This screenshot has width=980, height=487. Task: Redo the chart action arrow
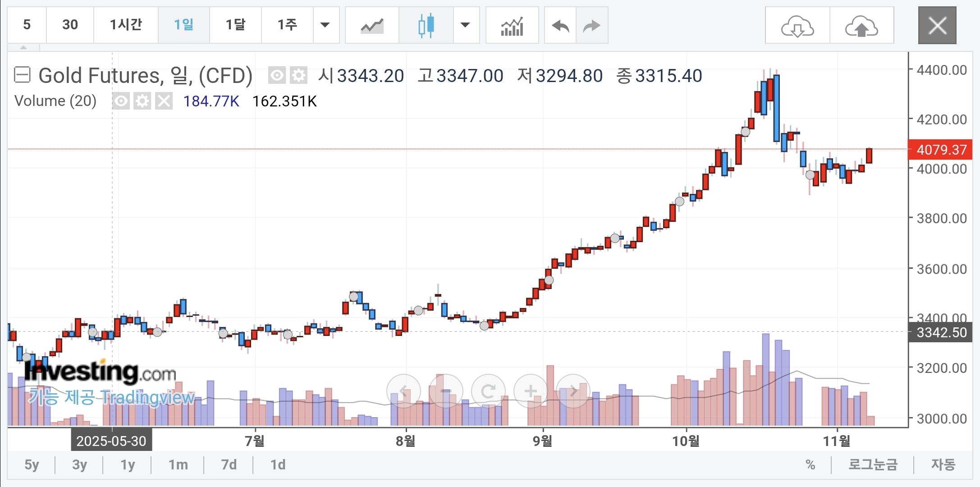[592, 25]
